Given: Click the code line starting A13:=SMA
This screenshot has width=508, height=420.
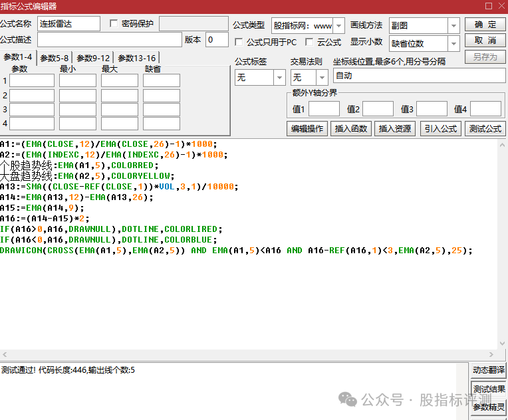Looking at the screenshot, I should pos(119,187).
